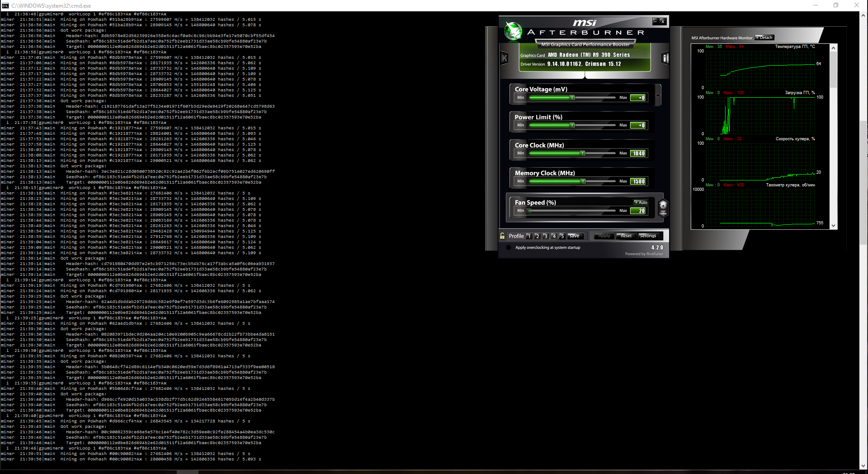Screen dimensions: 868x474
Task: Select profile slot 3
Action: (x=545, y=236)
